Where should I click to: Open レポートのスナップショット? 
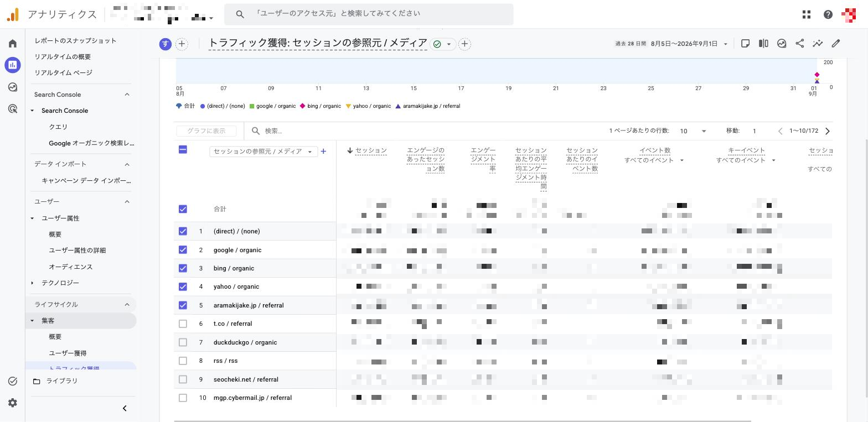(x=75, y=41)
